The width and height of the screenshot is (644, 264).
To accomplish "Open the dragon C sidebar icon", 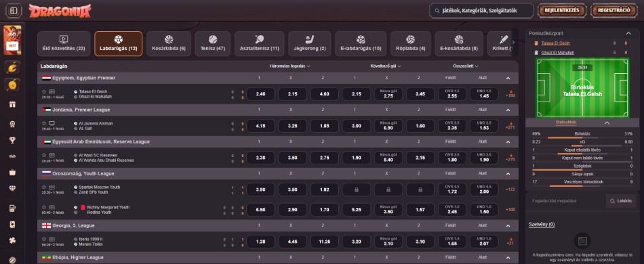I will click(12, 67).
